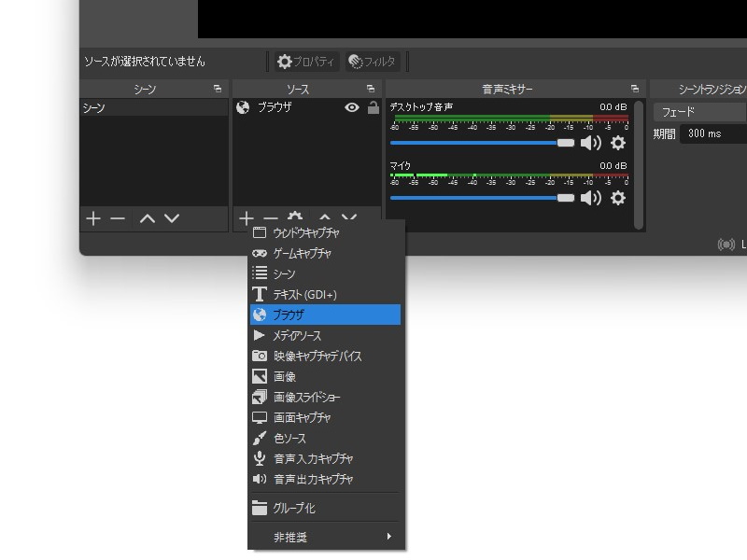The width and height of the screenshot is (747, 560).
Task: Mute デスクトップ音声 speaker icon
Action: [591, 143]
